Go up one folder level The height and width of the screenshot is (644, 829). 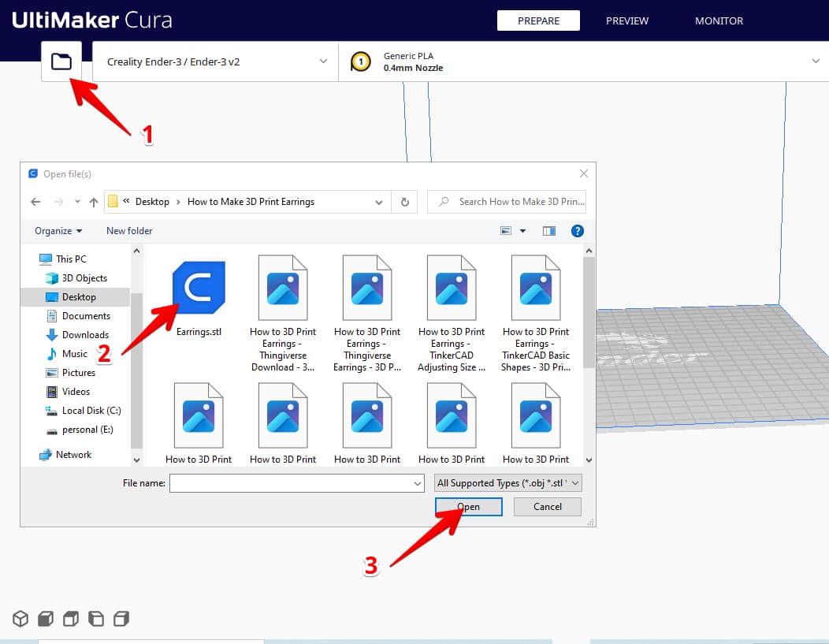94,202
